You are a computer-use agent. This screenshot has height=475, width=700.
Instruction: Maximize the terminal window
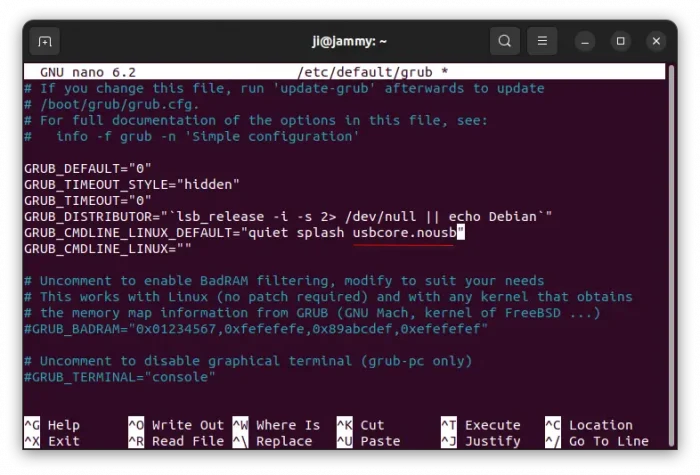(x=621, y=41)
